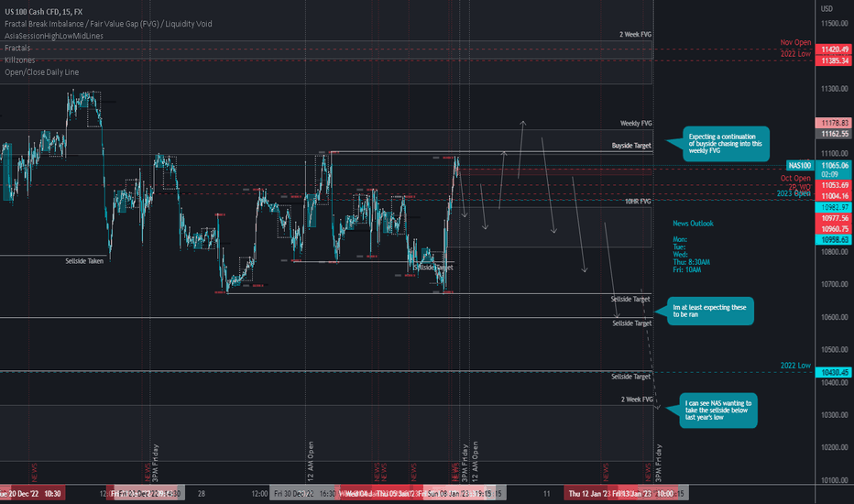Click the 11065.06 current price label
This screenshot has height=504, width=854.
[x=835, y=165]
